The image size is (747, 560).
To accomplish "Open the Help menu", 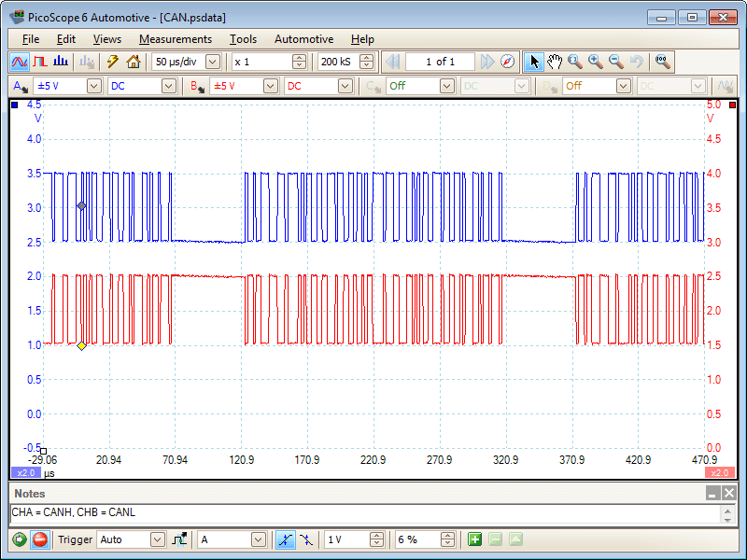I will (x=362, y=39).
